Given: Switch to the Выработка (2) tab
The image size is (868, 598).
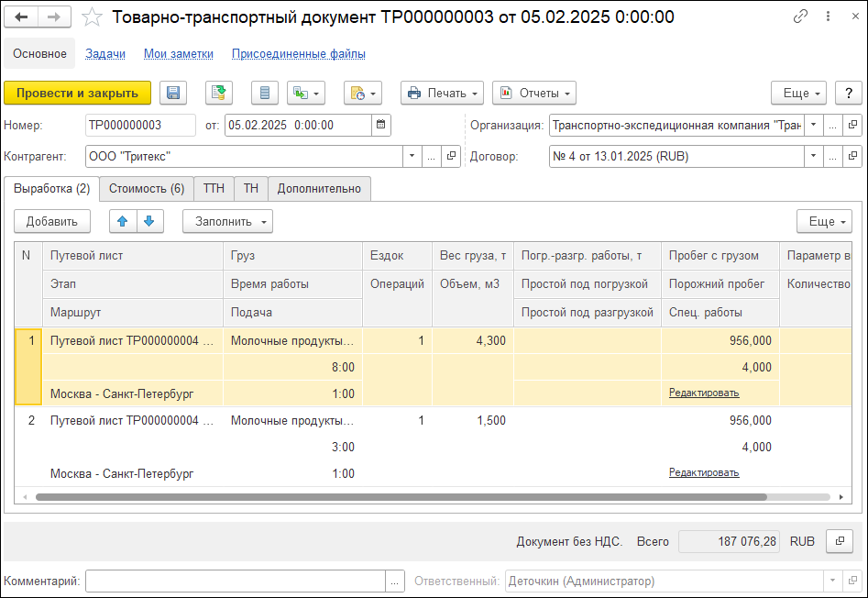Looking at the screenshot, I should click(x=51, y=189).
